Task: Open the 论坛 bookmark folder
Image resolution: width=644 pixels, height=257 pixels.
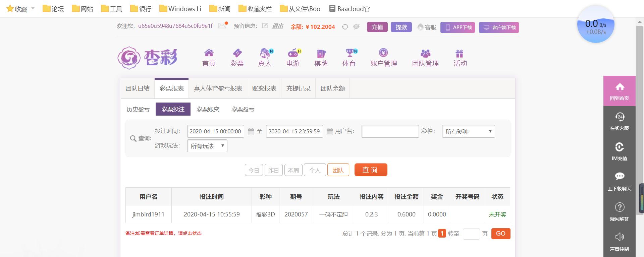Action: [x=53, y=9]
